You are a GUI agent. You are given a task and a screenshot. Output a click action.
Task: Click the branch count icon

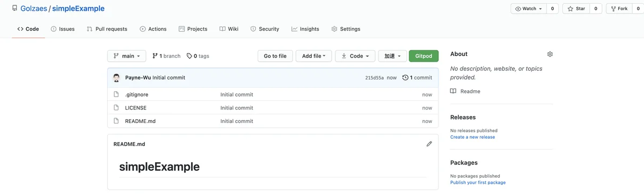pos(155,56)
